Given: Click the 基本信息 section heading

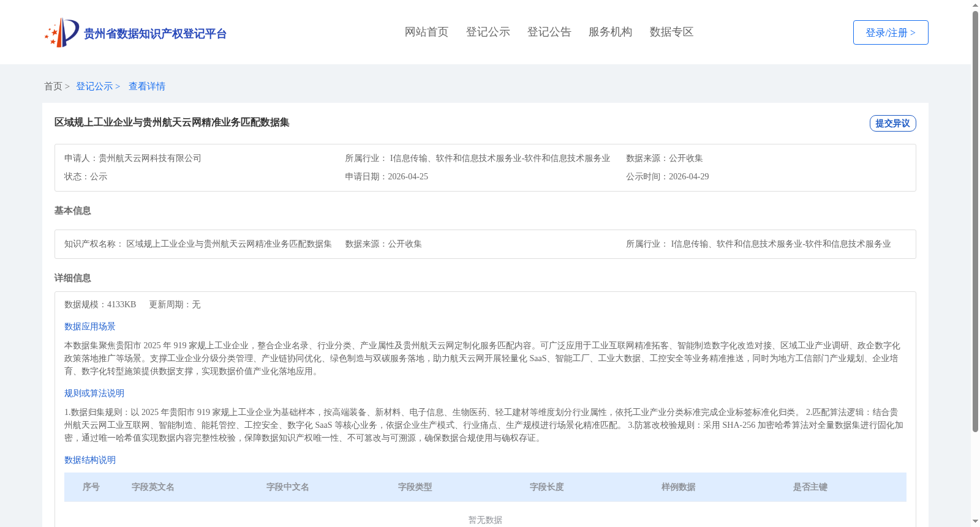Looking at the screenshot, I should 73,211.
